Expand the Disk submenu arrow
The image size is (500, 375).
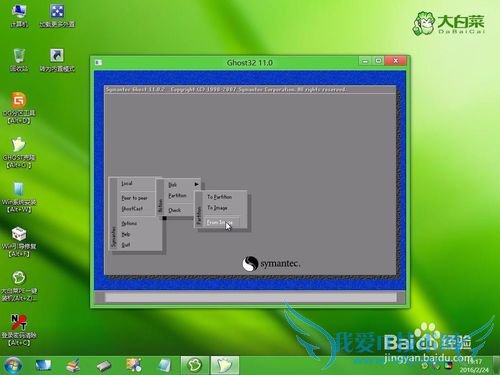197,184
